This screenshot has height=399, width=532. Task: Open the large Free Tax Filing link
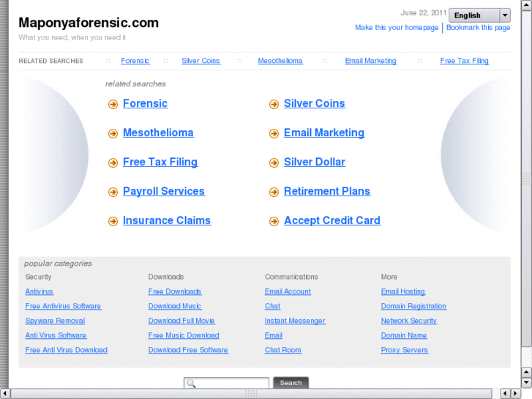pyautogui.click(x=160, y=162)
